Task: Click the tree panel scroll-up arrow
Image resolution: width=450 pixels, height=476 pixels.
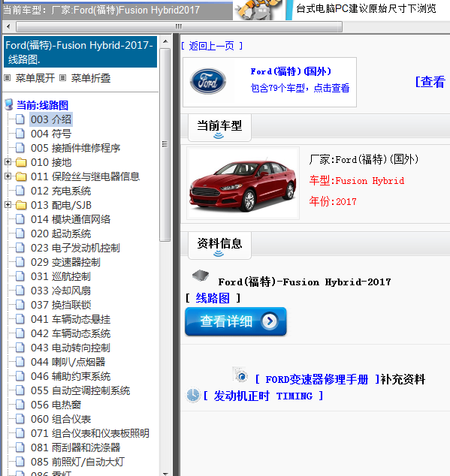Action: 165,41
